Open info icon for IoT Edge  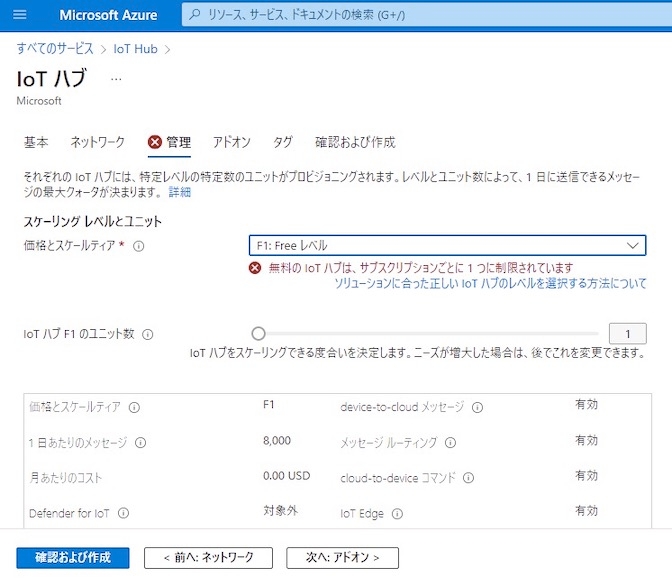click(x=397, y=514)
